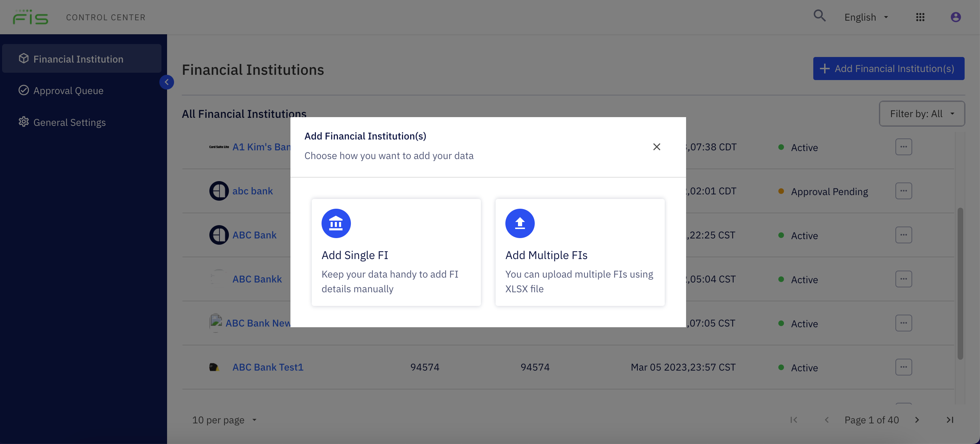The width and height of the screenshot is (980, 444).
Task: Switch to Financial Institution in the sidebar
Action: [78, 59]
